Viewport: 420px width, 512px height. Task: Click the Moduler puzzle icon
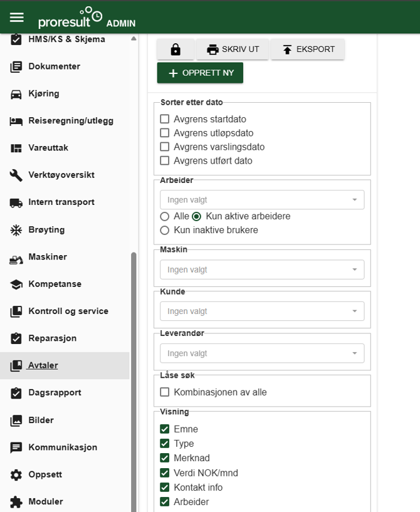click(x=16, y=502)
